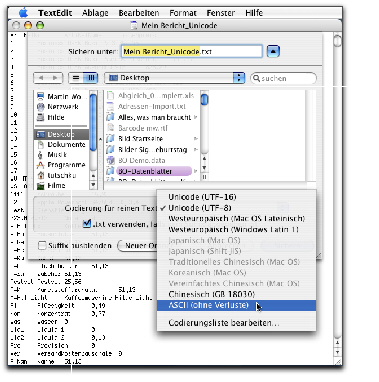Expand arrow beside 'Alles, was man braucht'
379x382 pixels.
tap(196, 117)
